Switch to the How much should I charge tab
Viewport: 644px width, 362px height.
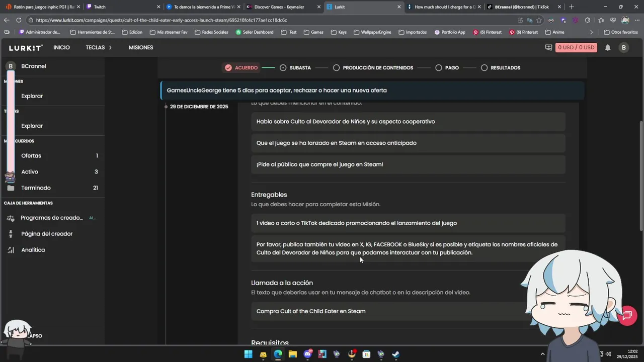[443, 7]
